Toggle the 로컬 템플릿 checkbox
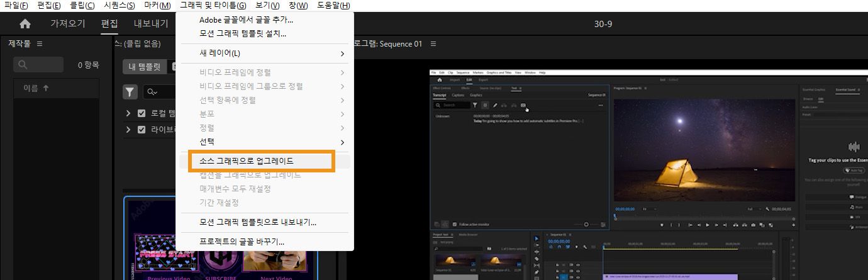 [142, 113]
